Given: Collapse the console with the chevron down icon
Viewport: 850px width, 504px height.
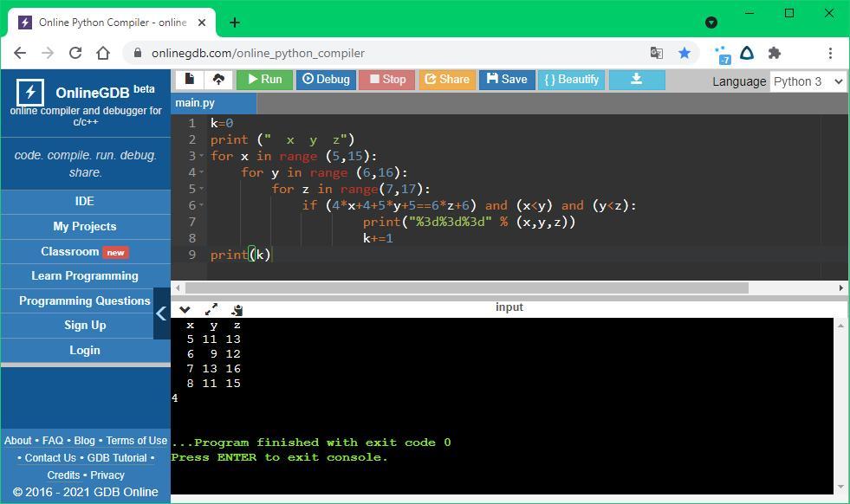Looking at the screenshot, I should [185, 310].
